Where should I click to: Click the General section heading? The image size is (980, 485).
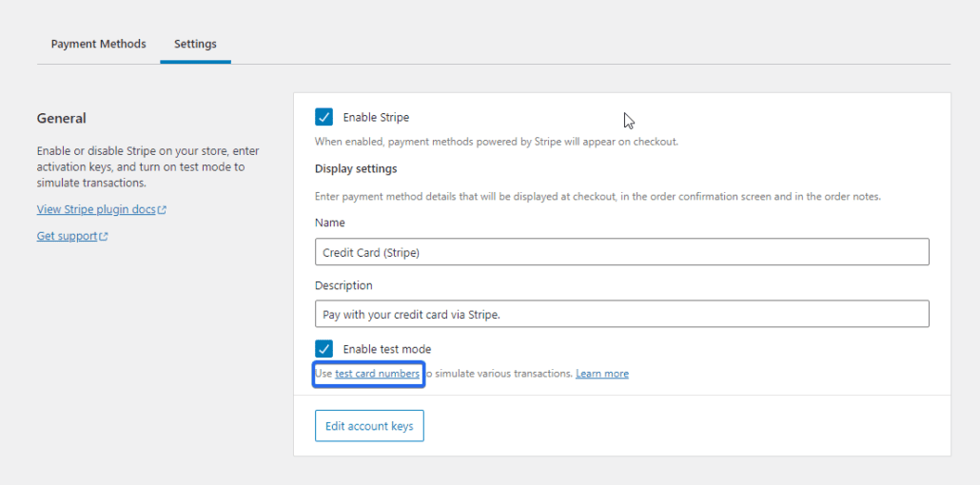pos(61,118)
